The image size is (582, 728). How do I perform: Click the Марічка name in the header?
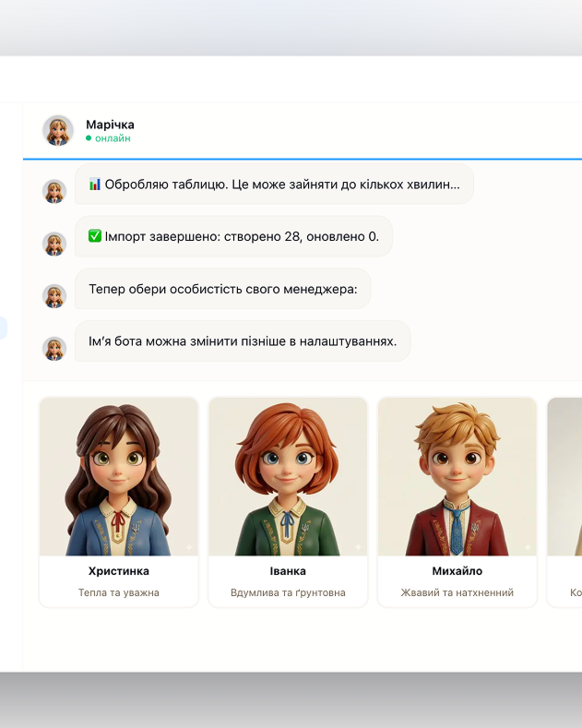110,125
